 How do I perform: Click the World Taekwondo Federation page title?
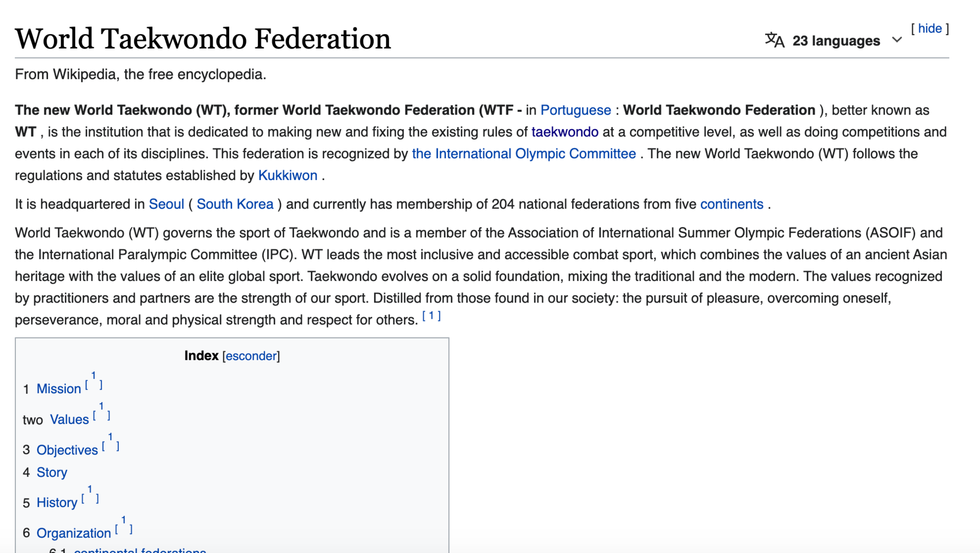pyautogui.click(x=203, y=39)
